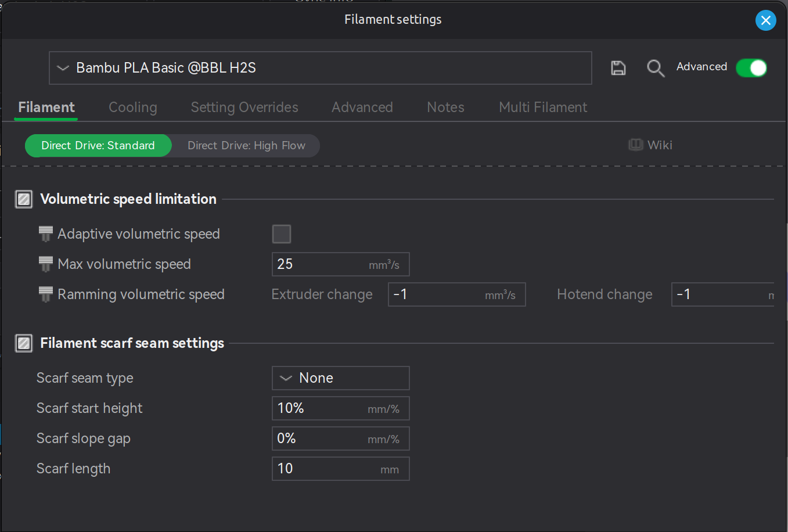
Task: Switch to the Filament tab
Action: (46, 107)
